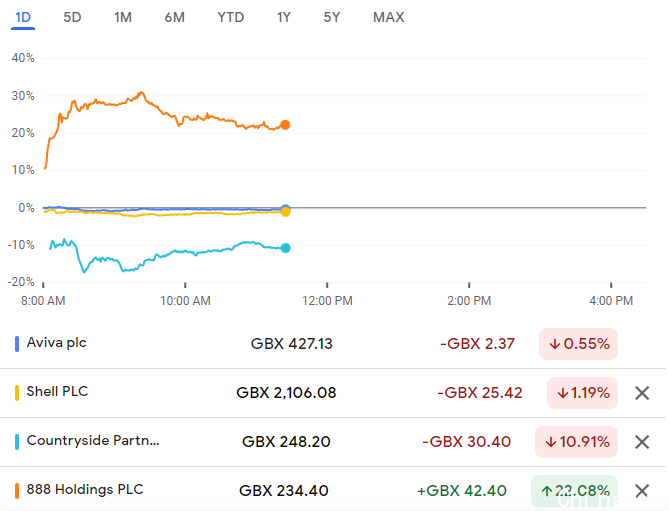Viewport: 669px width, 511px height.
Task: Click the change value -GBX 2.37
Action: click(x=477, y=344)
